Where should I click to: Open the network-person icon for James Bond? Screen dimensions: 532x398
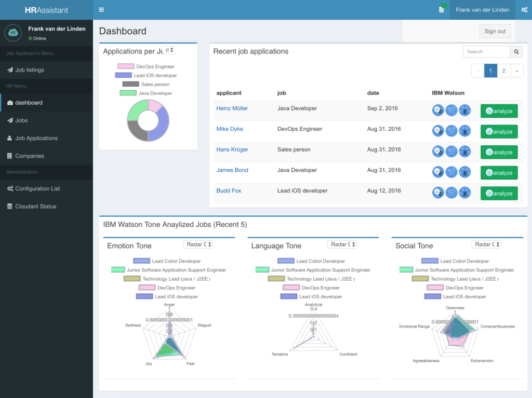coord(465,172)
